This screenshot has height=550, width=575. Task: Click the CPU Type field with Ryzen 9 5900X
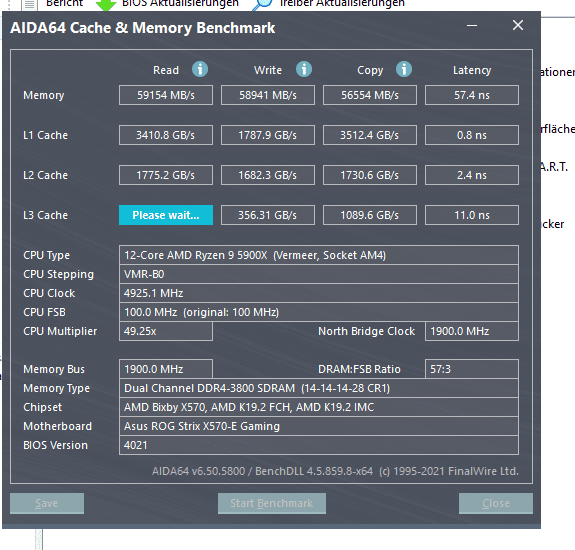(x=319, y=255)
